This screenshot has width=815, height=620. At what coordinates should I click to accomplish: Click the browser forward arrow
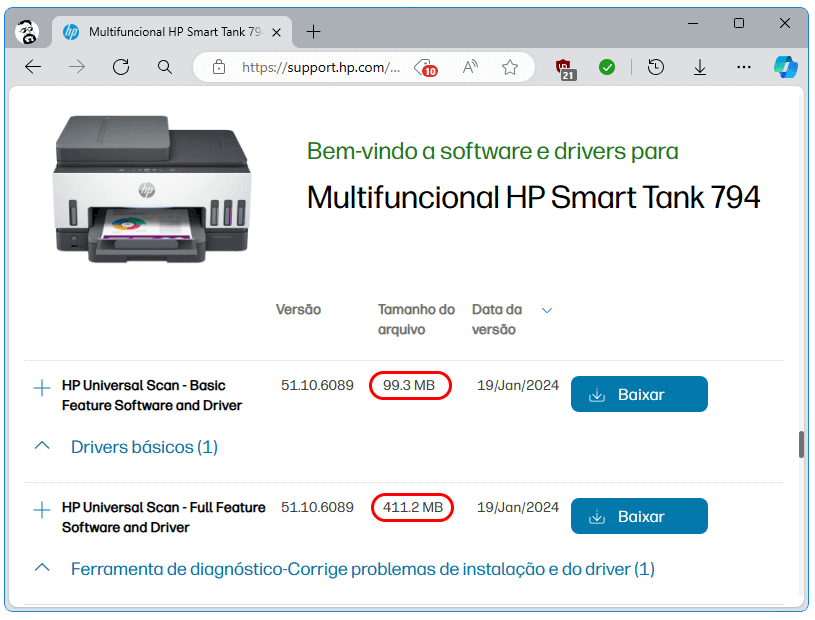coord(77,67)
